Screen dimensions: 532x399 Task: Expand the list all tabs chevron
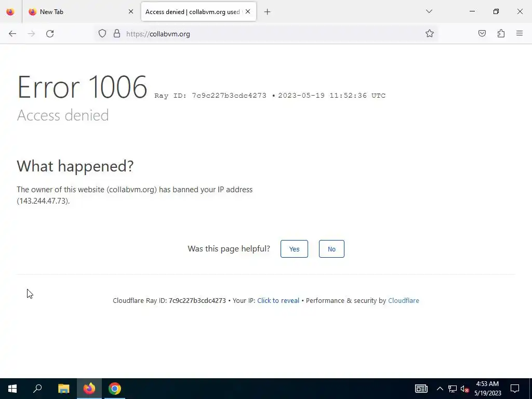(429, 11)
